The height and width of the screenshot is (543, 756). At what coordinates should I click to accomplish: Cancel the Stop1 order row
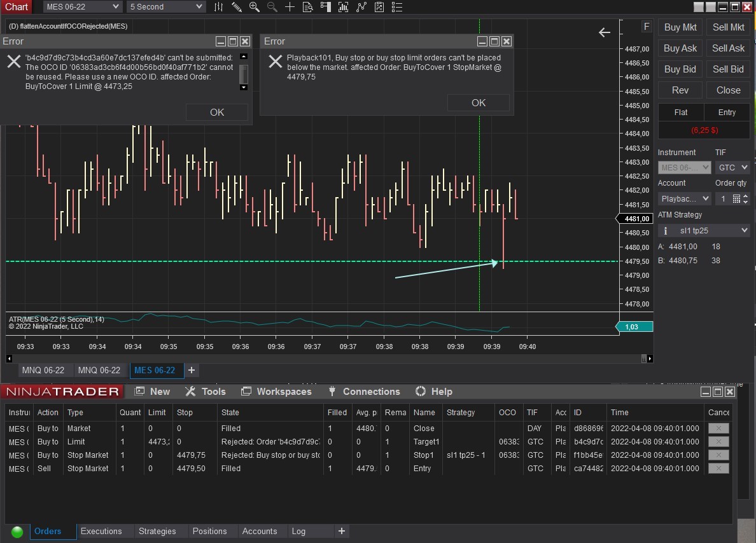tap(718, 455)
